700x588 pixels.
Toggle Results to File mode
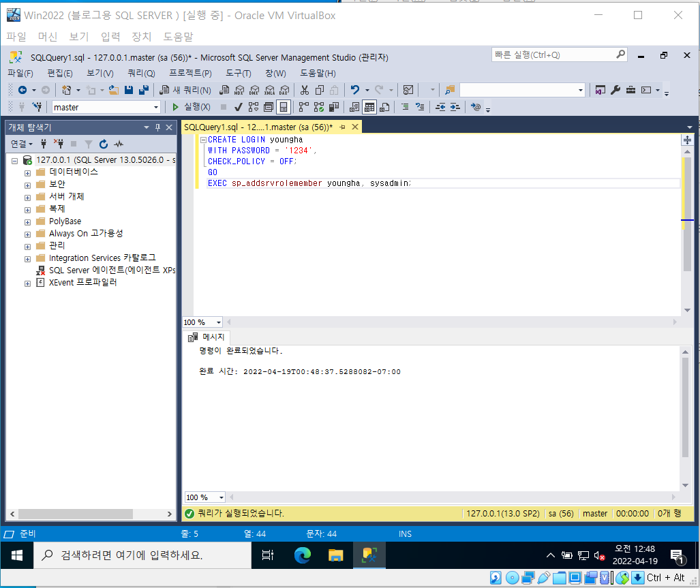[384, 107]
